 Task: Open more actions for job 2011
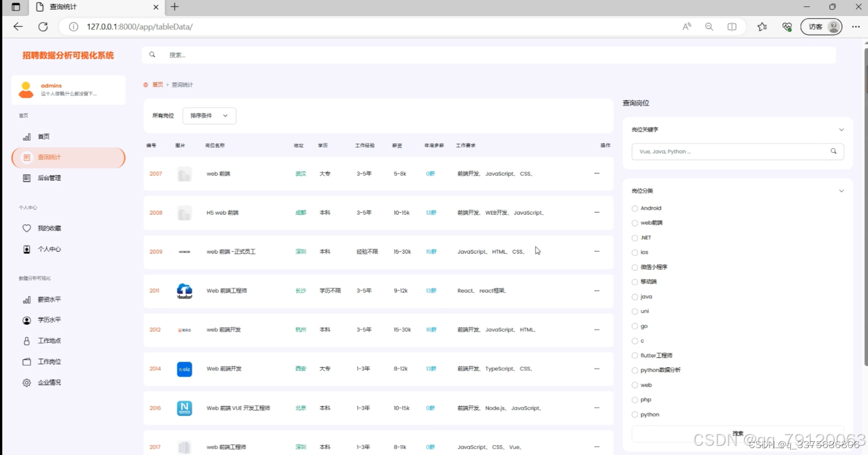tap(597, 290)
